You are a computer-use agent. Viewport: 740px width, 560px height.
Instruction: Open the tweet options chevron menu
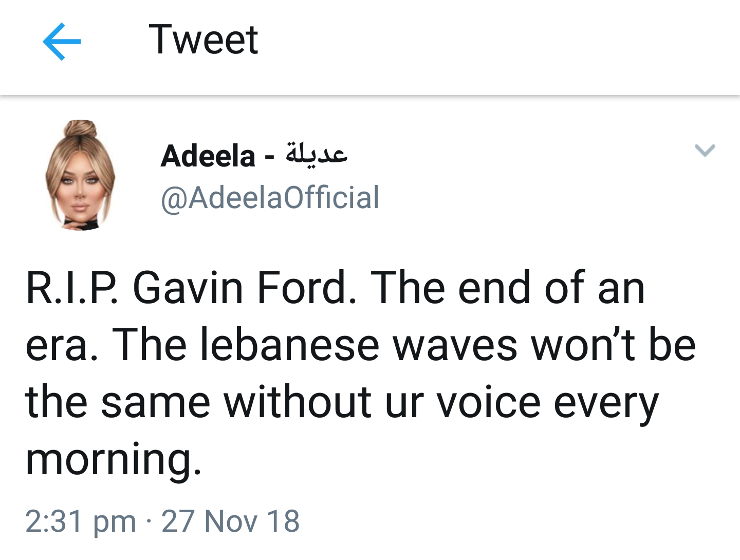(705, 150)
